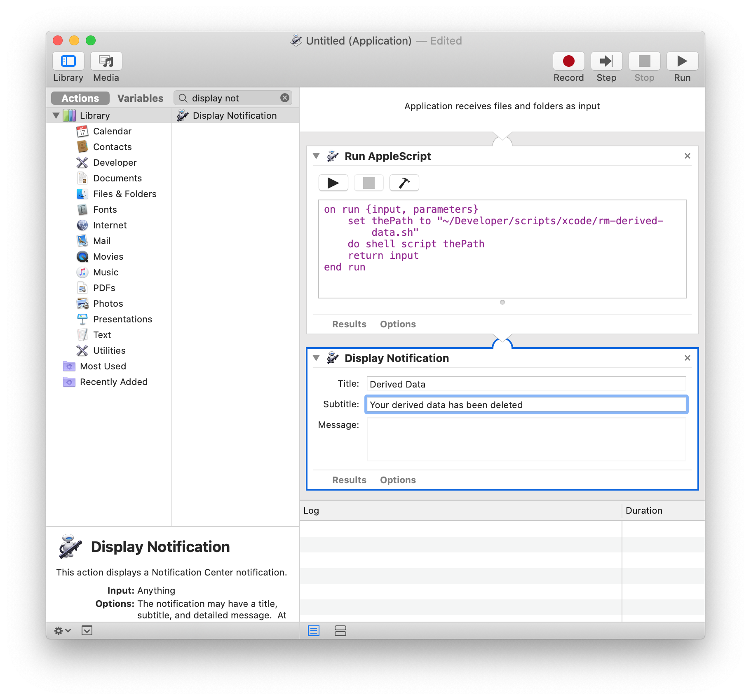Image resolution: width=751 pixels, height=700 pixels.
Task: Open Options of Display Notification action
Action: click(x=398, y=480)
